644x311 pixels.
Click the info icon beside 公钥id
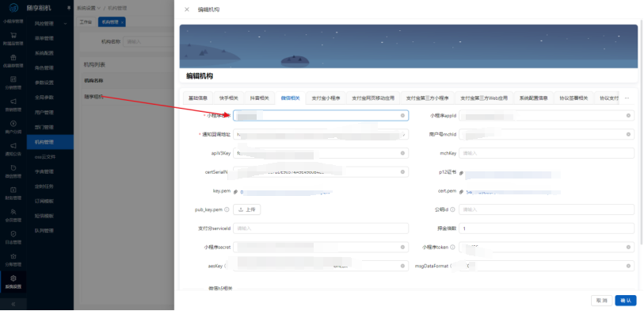tap(452, 209)
